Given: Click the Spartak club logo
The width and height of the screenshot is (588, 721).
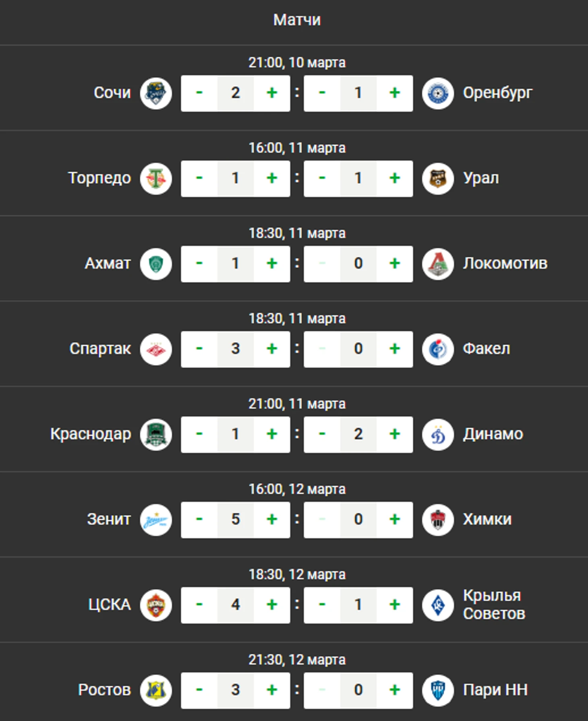Looking at the screenshot, I should [x=156, y=349].
